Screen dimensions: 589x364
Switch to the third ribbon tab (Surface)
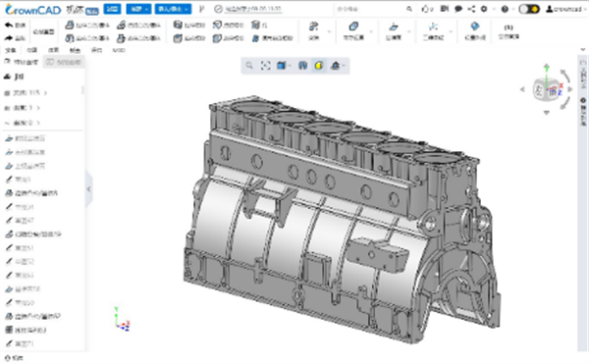[x=53, y=50]
